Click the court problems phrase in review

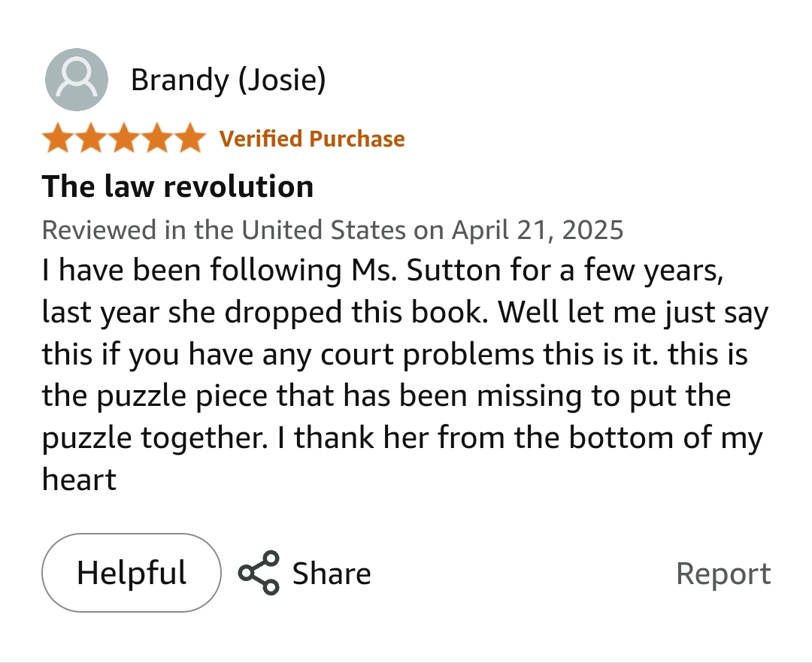click(427, 355)
